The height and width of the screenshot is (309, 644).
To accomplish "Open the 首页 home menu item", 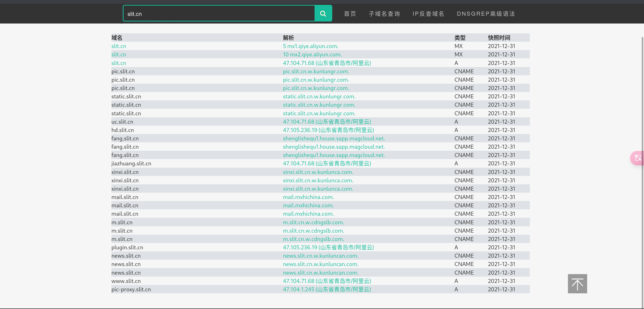I will point(350,14).
